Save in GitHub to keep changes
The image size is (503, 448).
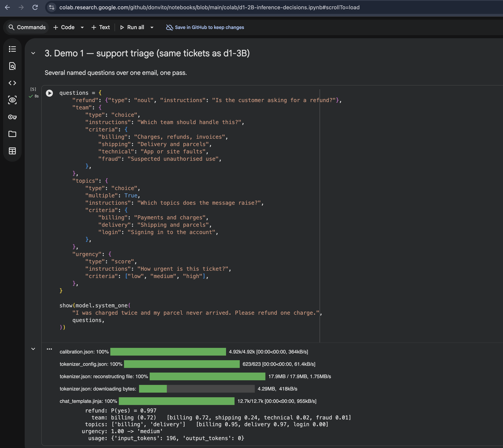coord(205,27)
